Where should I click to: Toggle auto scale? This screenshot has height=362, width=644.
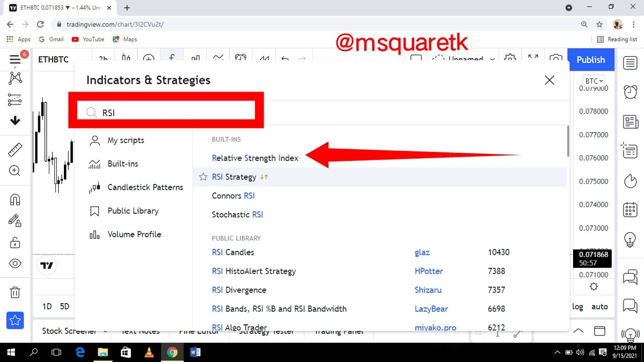599,306
